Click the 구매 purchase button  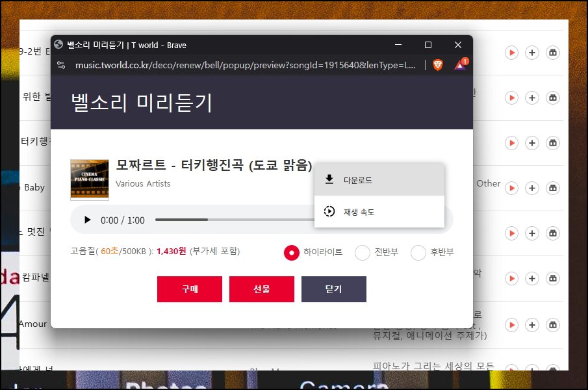click(x=189, y=289)
